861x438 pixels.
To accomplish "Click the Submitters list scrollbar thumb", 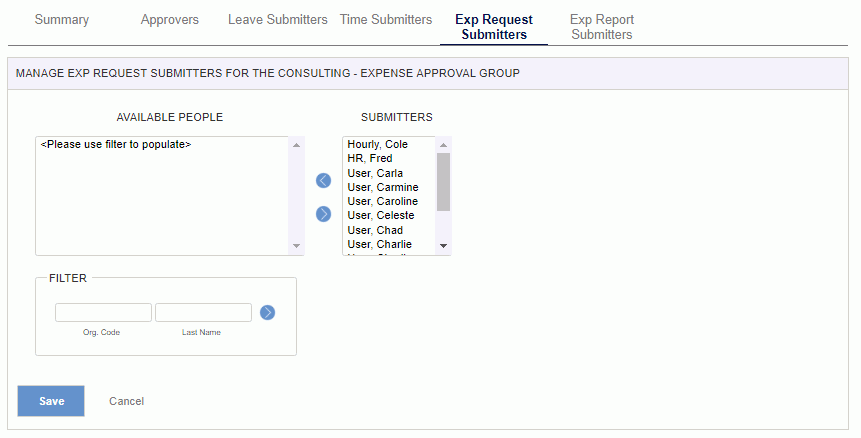I will coord(443,180).
